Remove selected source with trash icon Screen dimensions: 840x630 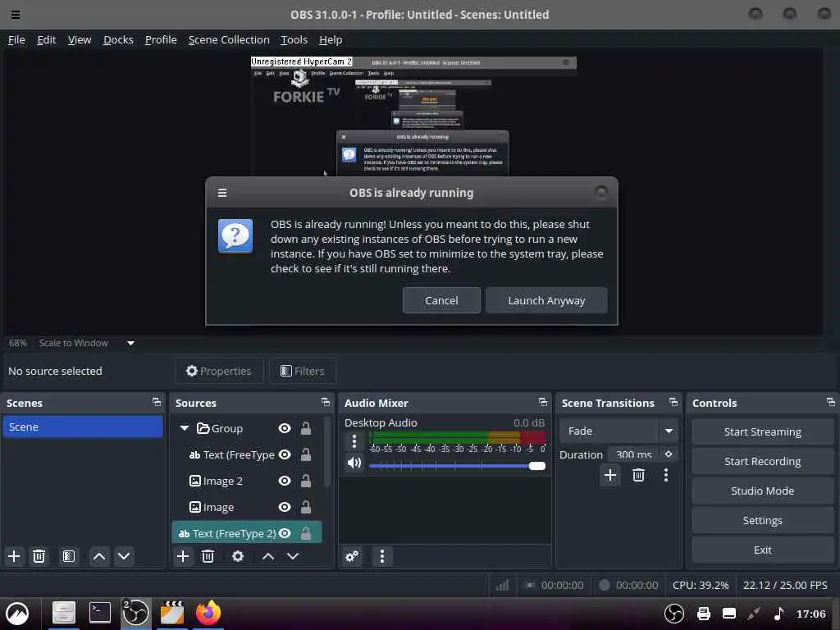(208, 556)
